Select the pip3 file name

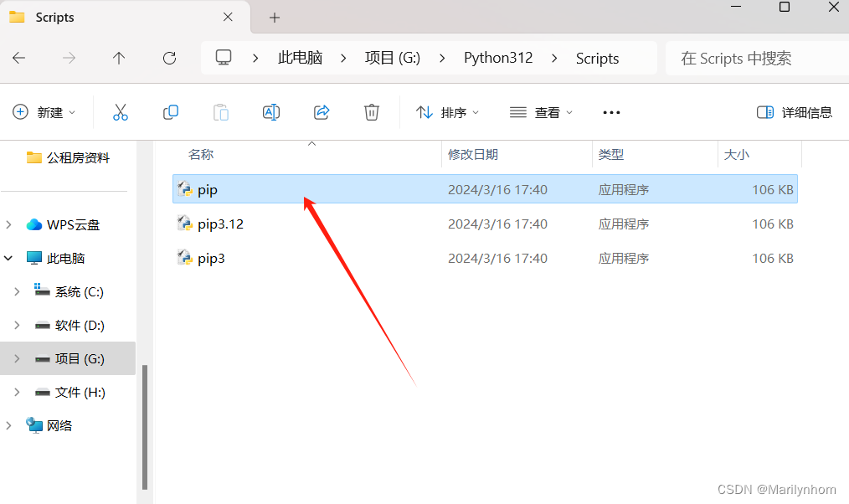[211, 259]
